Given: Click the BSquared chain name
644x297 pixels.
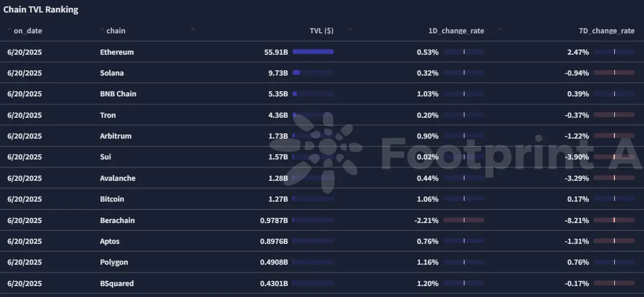Looking at the screenshot, I should 117,283.
